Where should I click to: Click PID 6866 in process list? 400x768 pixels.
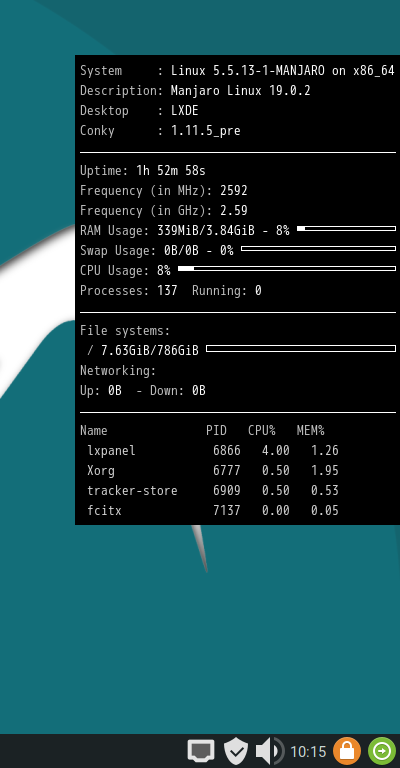coord(227,451)
